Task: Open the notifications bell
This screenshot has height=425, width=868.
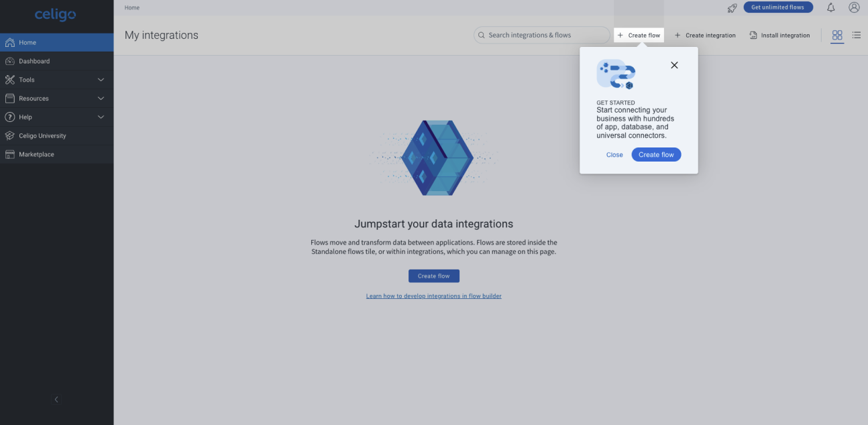Action: pos(830,7)
